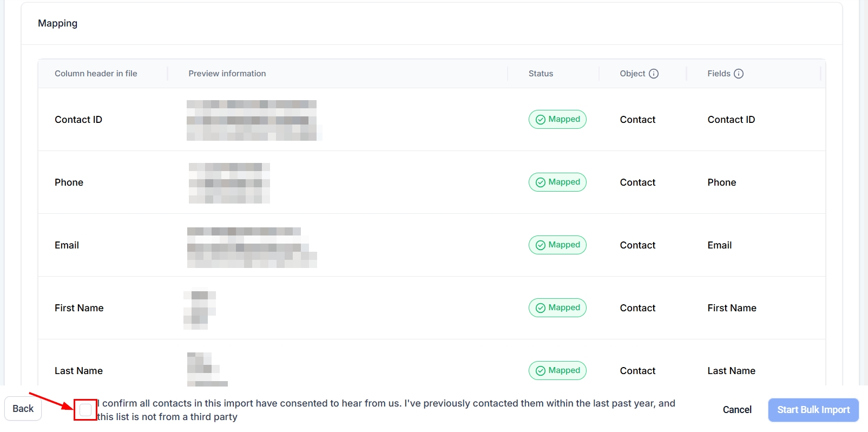
Task: Select the First Name field mapping
Action: click(732, 308)
